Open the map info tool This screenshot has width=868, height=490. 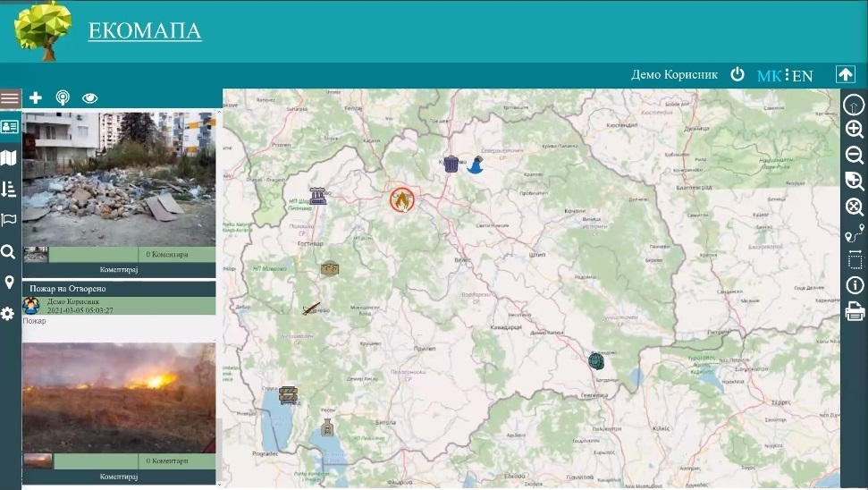[x=855, y=285]
